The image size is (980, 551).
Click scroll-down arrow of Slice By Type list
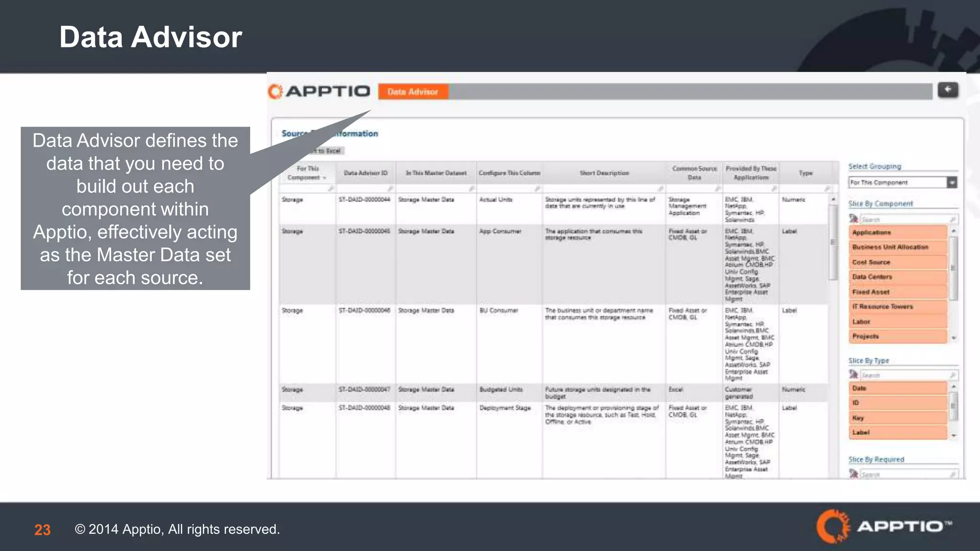click(953, 435)
